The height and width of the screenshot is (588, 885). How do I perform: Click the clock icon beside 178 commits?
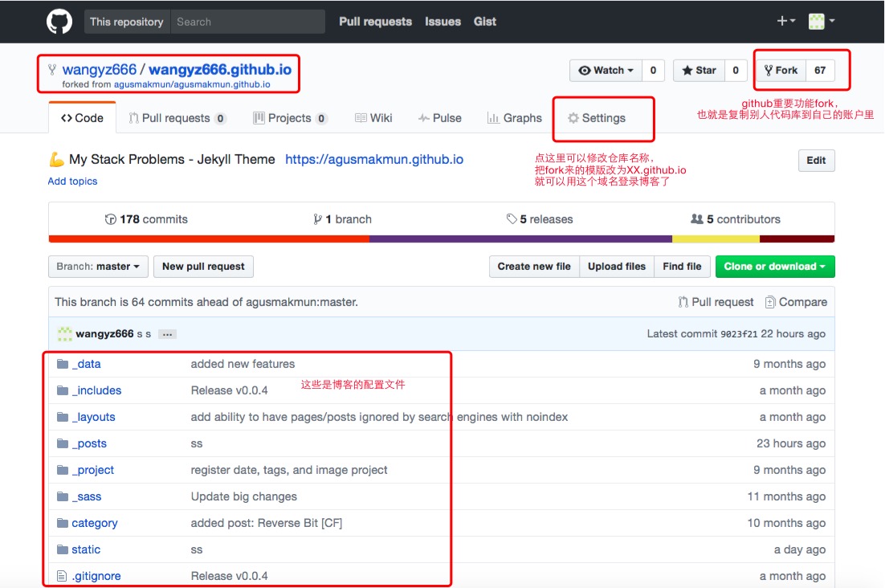click(111, 219)
